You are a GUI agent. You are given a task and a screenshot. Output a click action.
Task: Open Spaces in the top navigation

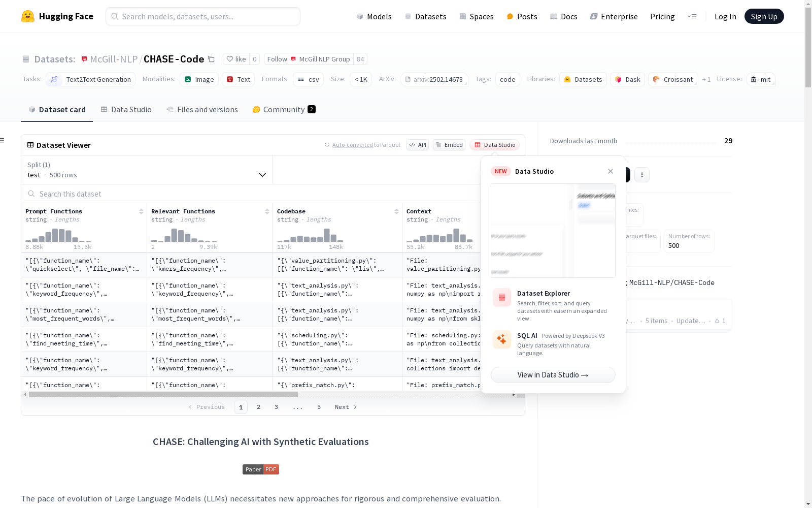click(x=477, y=16)
